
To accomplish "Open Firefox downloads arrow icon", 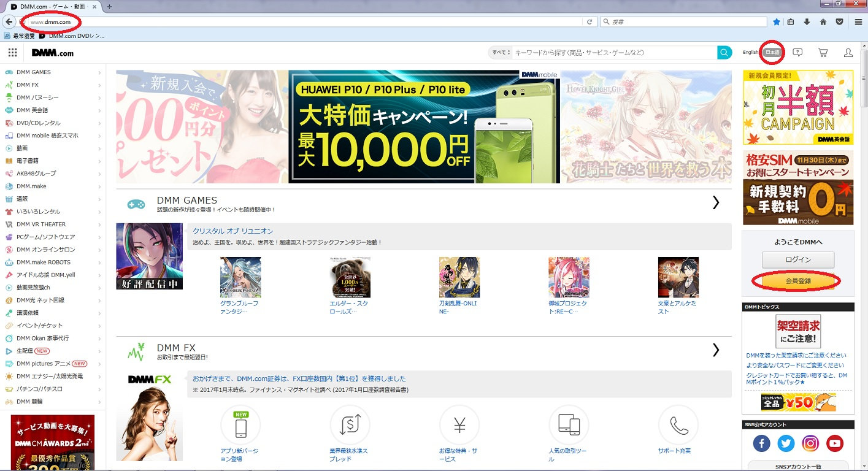I will tap(807, 21).
